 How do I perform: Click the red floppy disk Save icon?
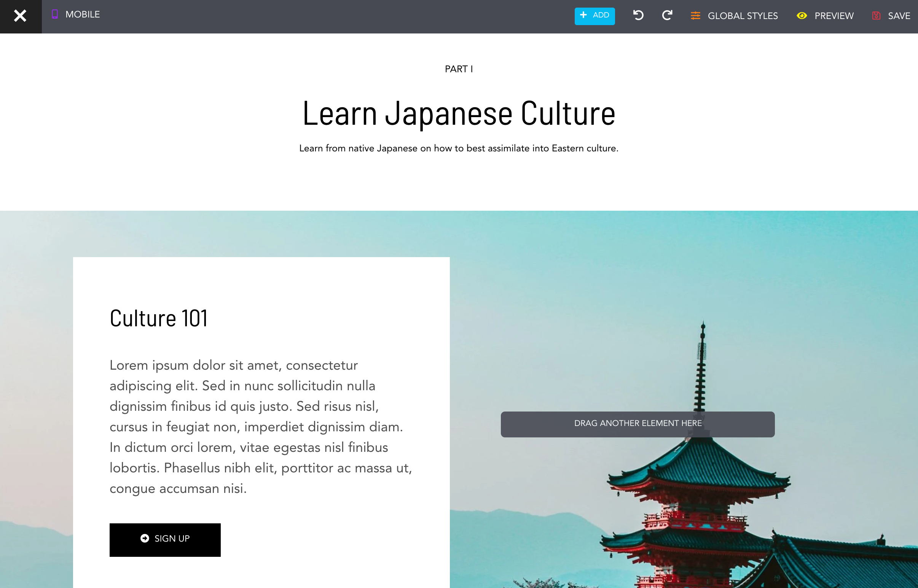pyautogui.click(x=876, y=16)
